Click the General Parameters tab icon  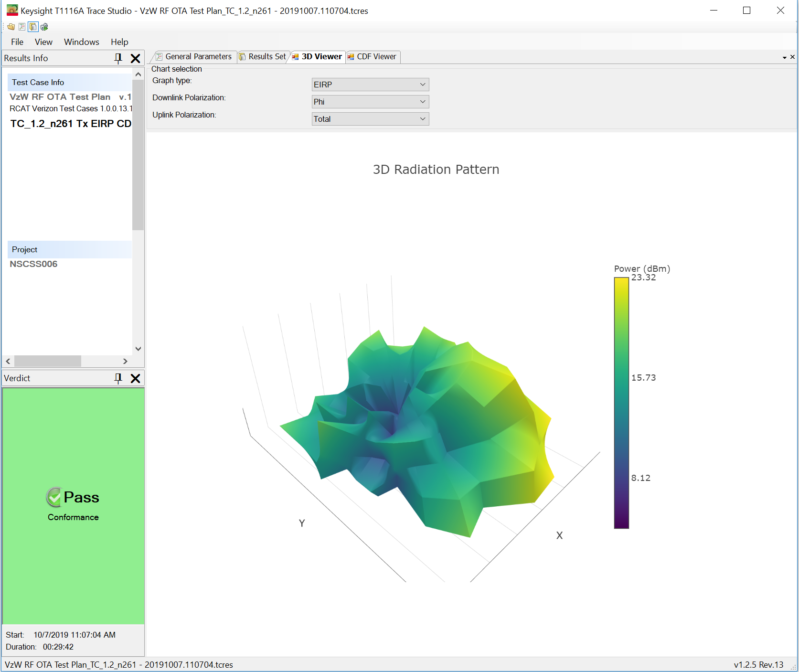click(159, 57)
